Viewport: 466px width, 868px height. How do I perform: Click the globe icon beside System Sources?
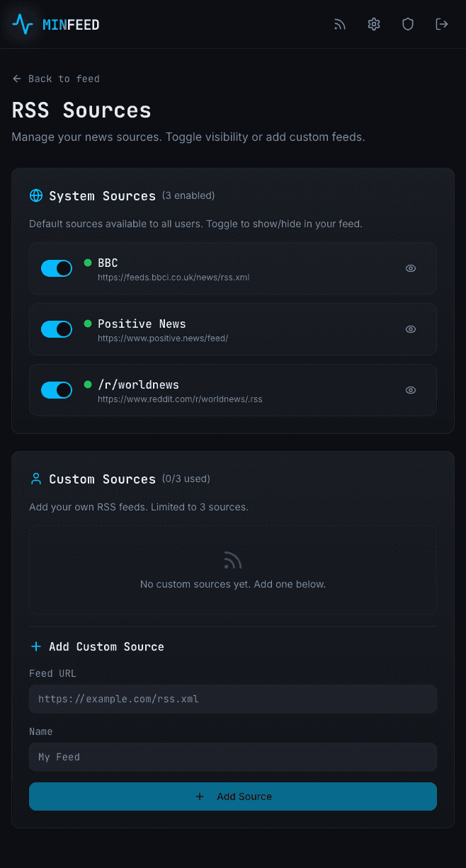[36, 195]
